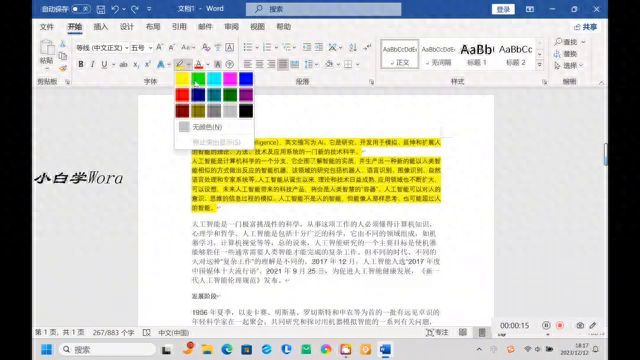Switch to the 视图 tab
The image size is (640, 360).
point(257,27)
